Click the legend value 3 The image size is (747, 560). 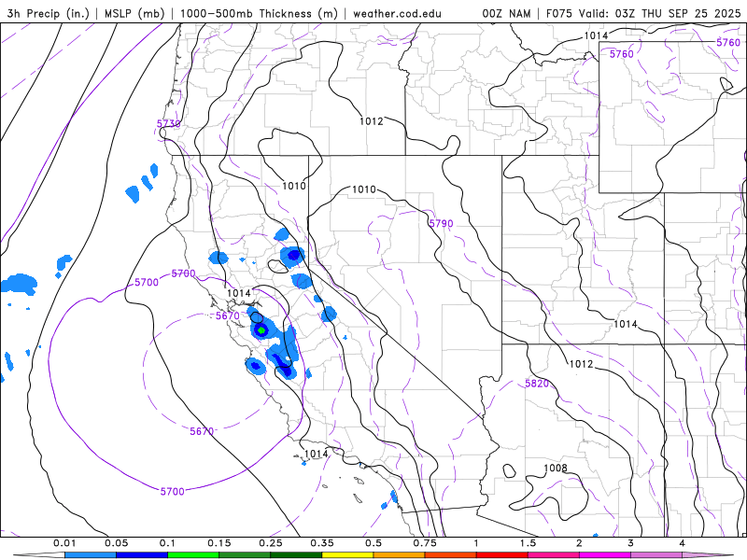point(631,543)
